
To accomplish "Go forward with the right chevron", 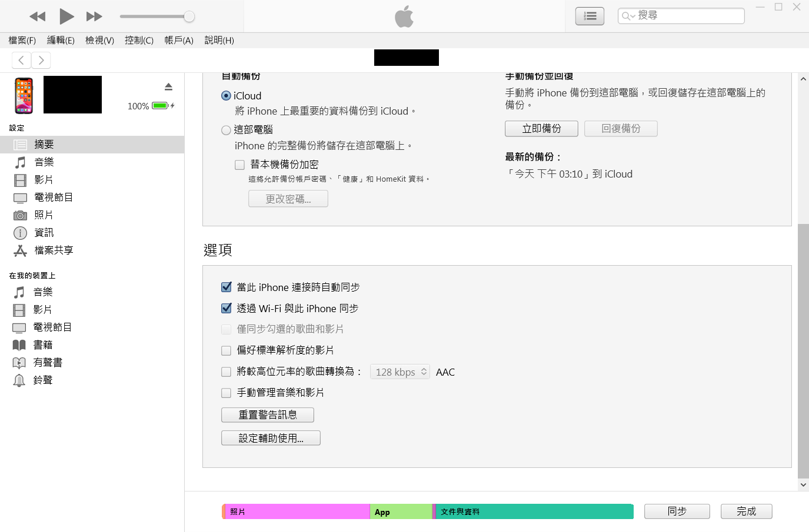I will coord(41,60).
